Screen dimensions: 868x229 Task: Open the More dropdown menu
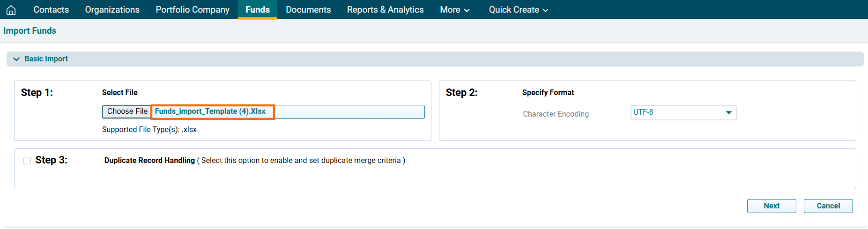coord(454,10)
